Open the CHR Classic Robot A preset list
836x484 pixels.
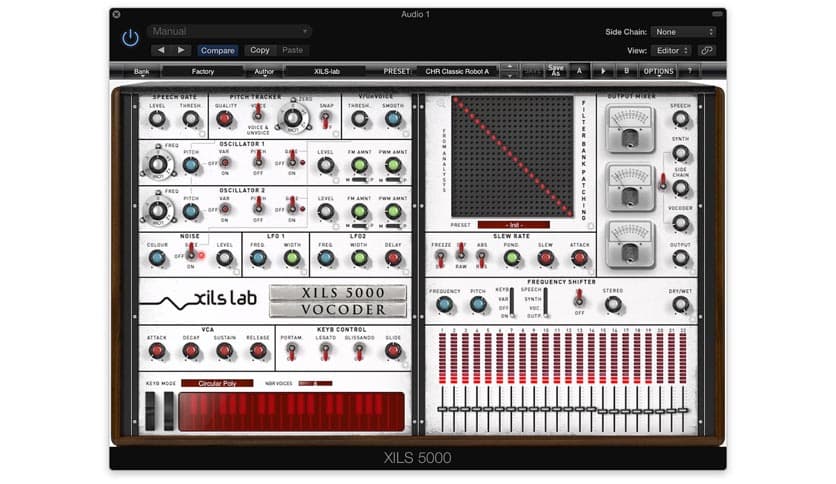[457, 71]
